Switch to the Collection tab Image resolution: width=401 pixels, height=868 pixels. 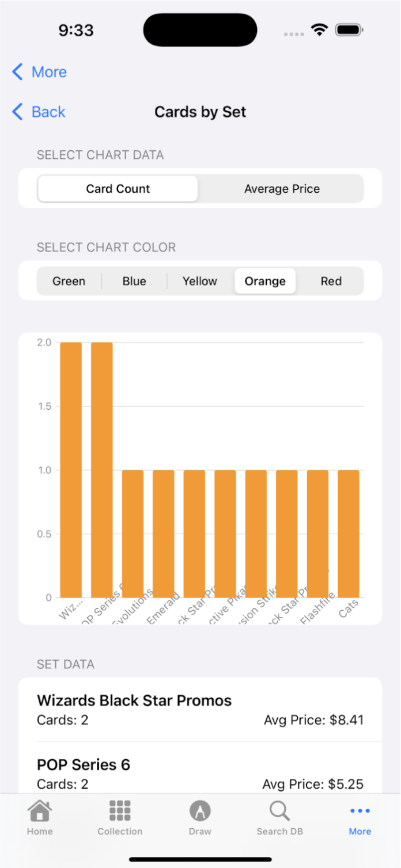click(x=119, y=817)
